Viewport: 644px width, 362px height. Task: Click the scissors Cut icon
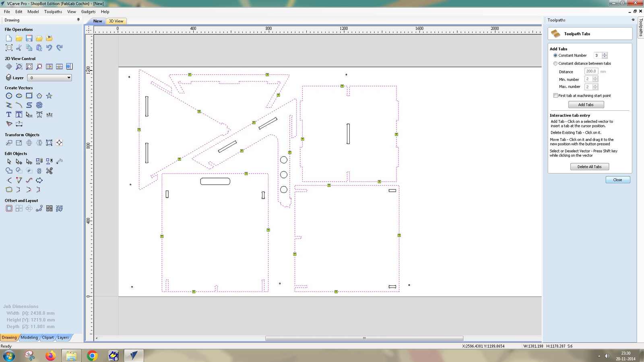tap(19, 48)
